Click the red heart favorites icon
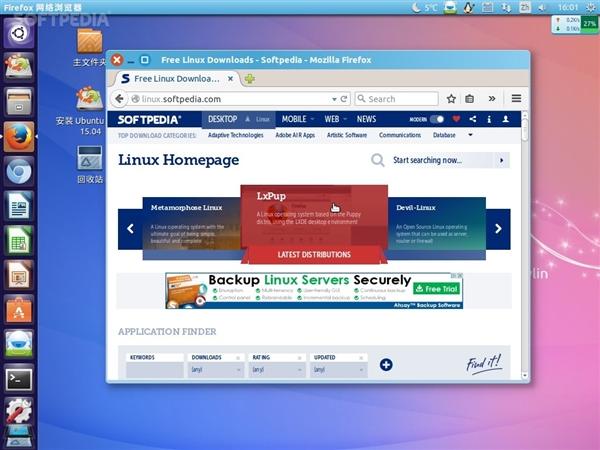This screenshot has height=450, width=600. (457, 119)
